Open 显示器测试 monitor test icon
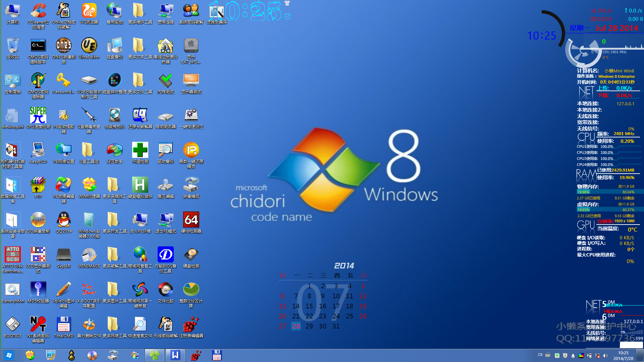 [191, 83]
